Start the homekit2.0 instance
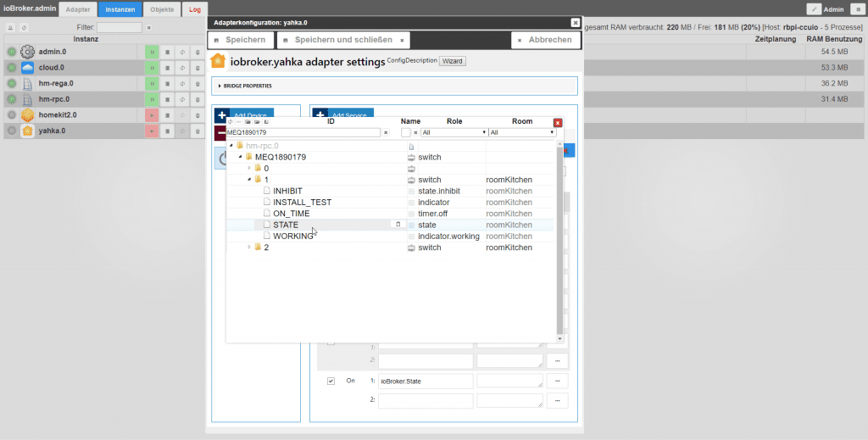 coord(152,115)
